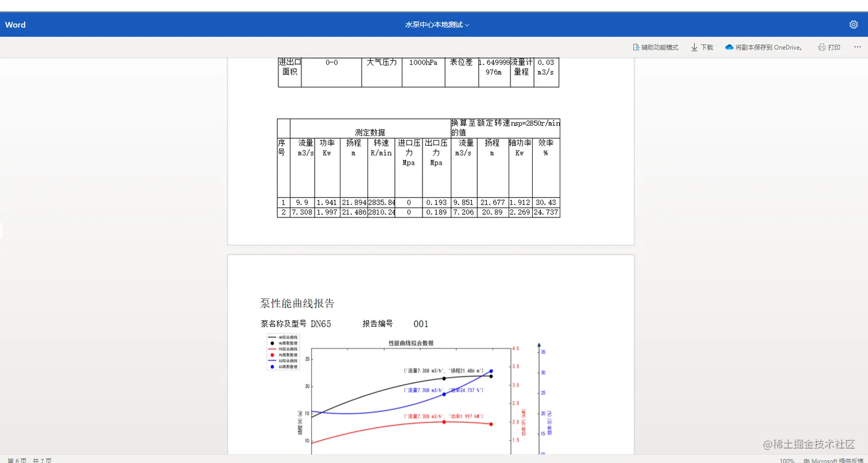This screenshot has width=868, height=463.
Task: Click the 0-0 value cell
Action: click(331, 72)
